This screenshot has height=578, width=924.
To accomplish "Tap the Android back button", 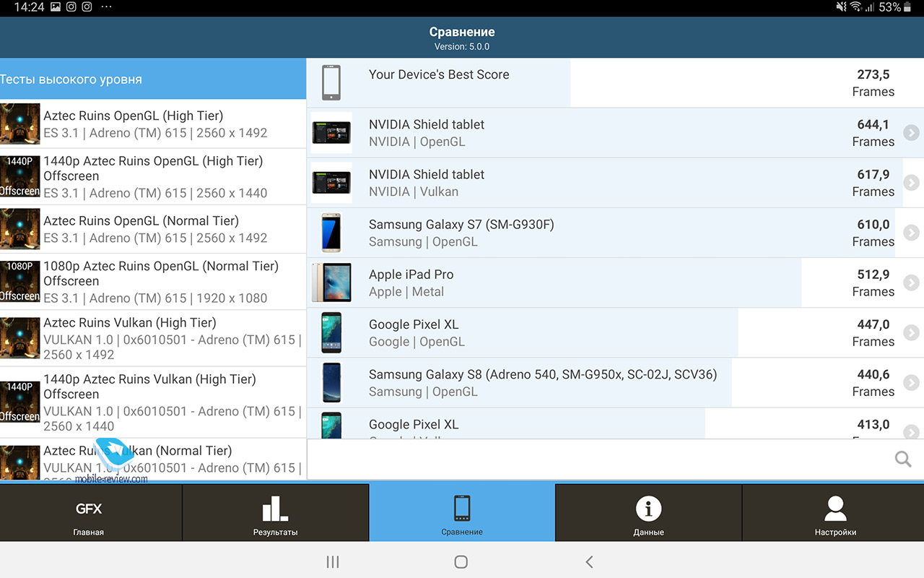I will 589,561.
